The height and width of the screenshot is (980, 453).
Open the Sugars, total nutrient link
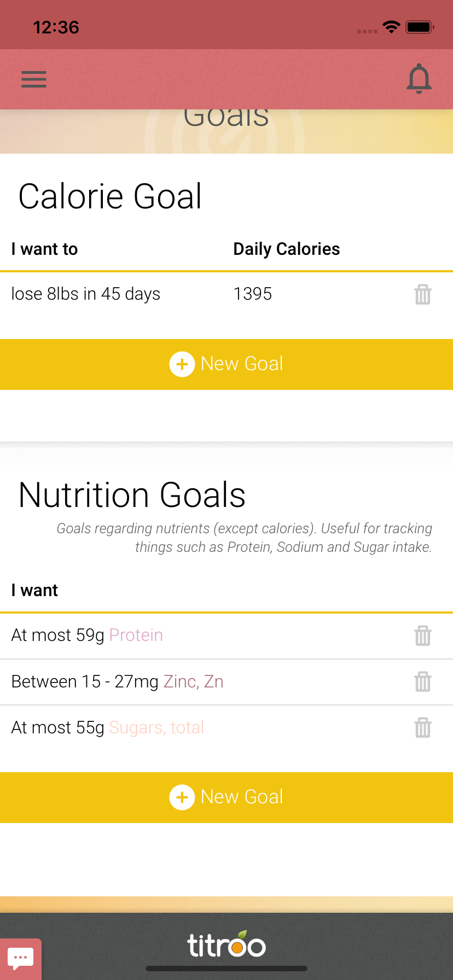tap(156, 728)
